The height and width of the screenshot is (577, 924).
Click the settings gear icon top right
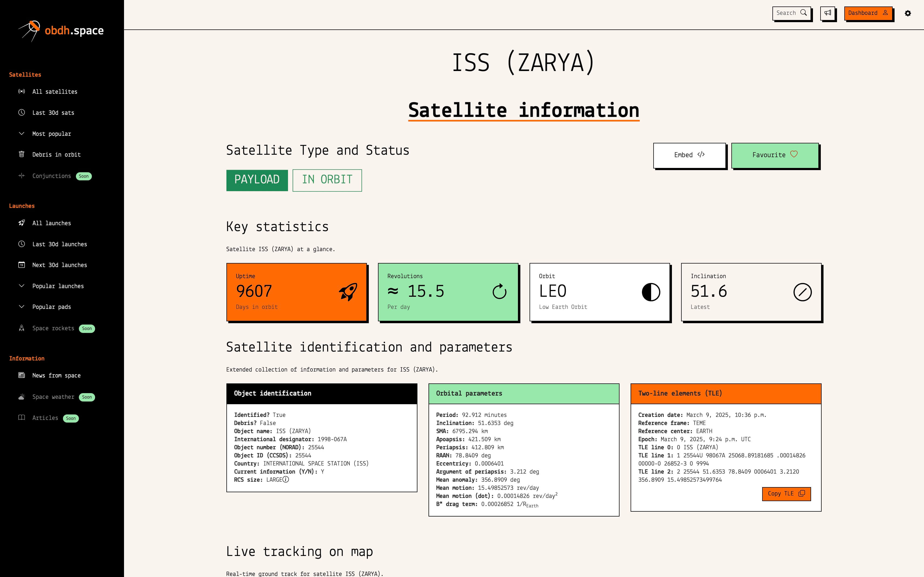click(908, 13)
